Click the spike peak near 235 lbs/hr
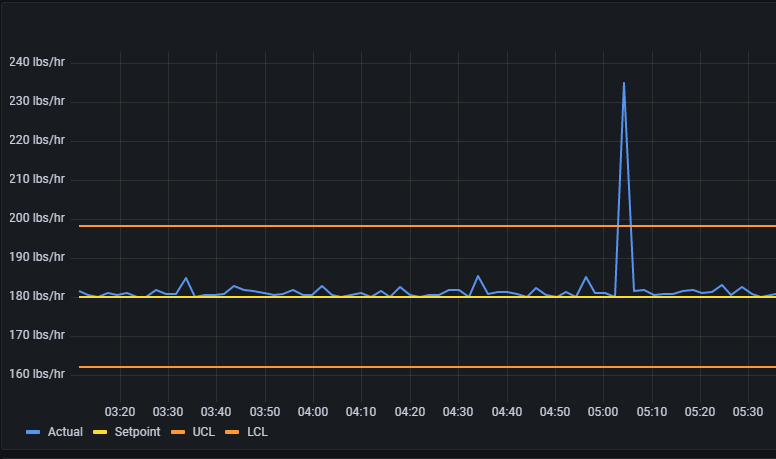The image size is (776, 459). [624, 83]
